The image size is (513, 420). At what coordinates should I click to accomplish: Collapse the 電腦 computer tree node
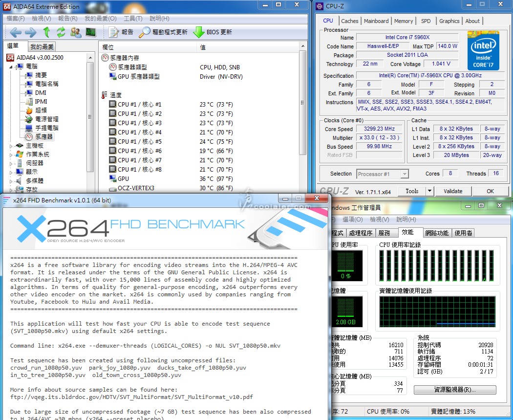(x=11, y=67)
